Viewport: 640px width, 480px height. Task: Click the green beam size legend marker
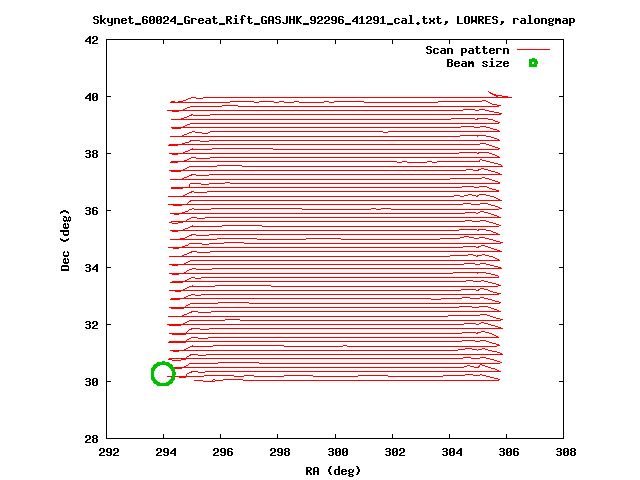(533, 63)
